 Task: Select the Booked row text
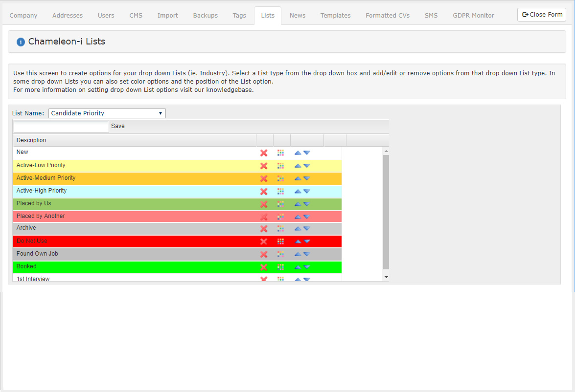pyautogui.click(x=26, y=266)
